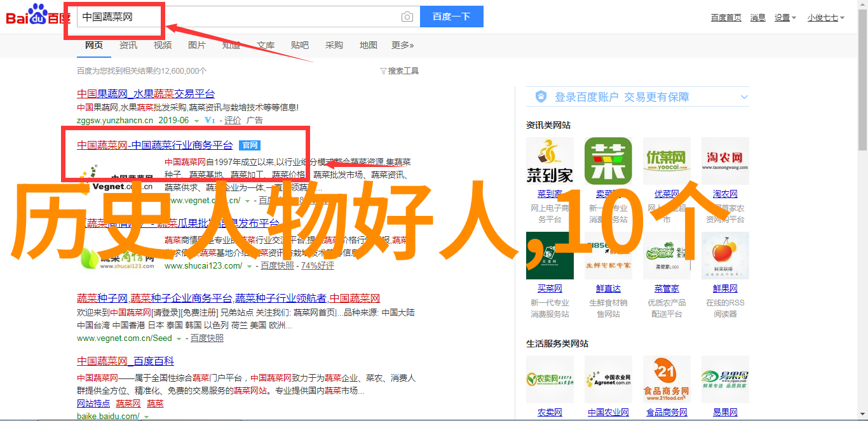Viewport: 868px width, 421px height.
Task: Open the 淘农网 site logo
Action: pyautogui.click(x=725, y=161)
